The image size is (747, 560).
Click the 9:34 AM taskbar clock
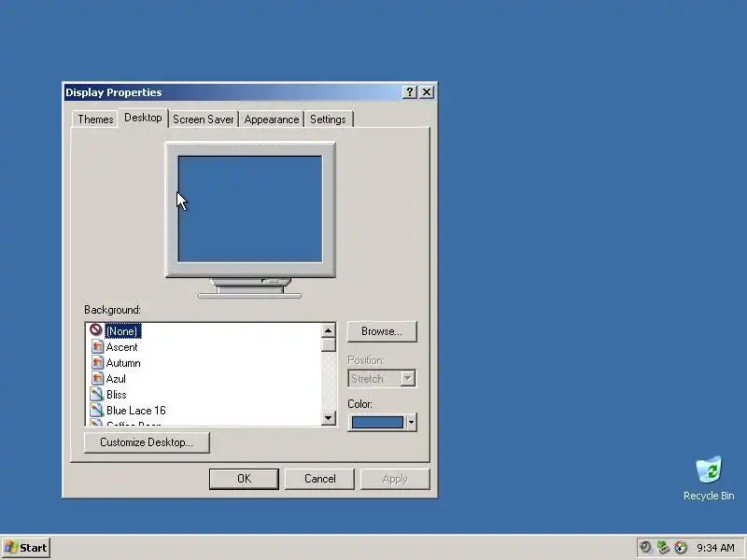pos(715,548)
